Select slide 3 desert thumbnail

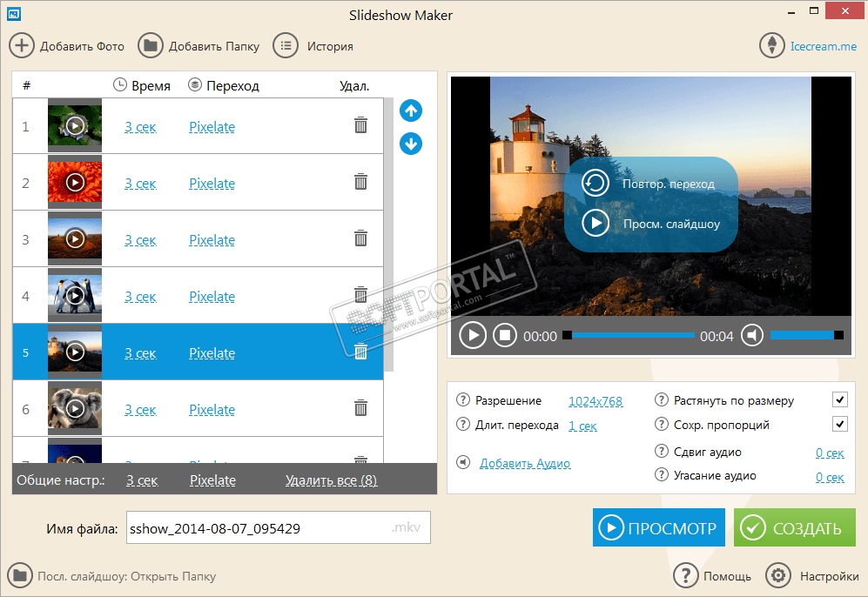coord(75,238)
